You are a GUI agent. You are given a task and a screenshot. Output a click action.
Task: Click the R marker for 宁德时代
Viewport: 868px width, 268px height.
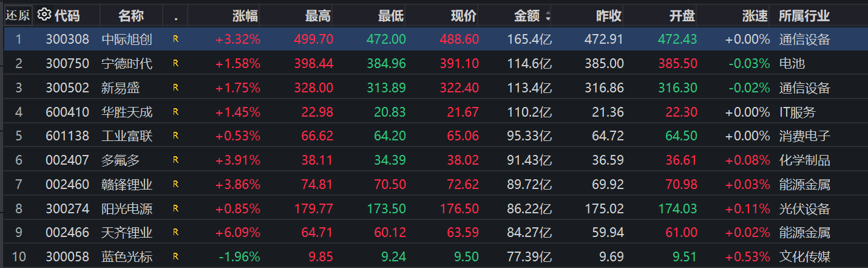coord(175,63)
